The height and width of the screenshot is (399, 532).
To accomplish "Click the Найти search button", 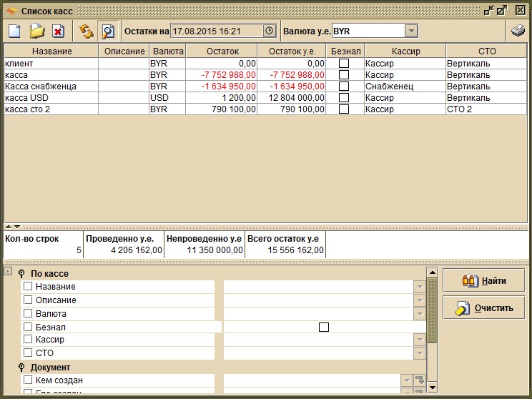I will coord(484,280).
